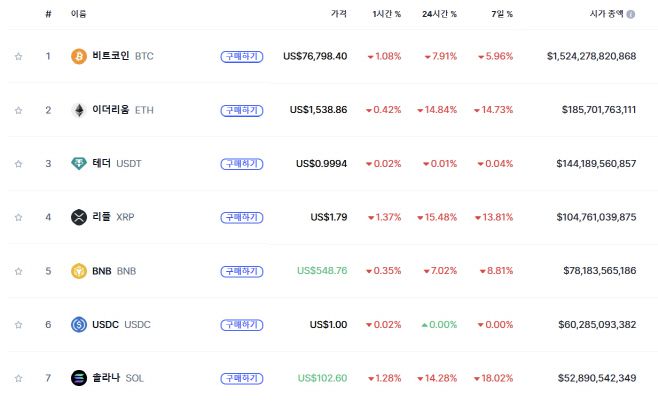Image resolution: width=658 pixels, height=403 pixels.
Task: Sort by 이름 column header
Action: [x=78, y=15]
